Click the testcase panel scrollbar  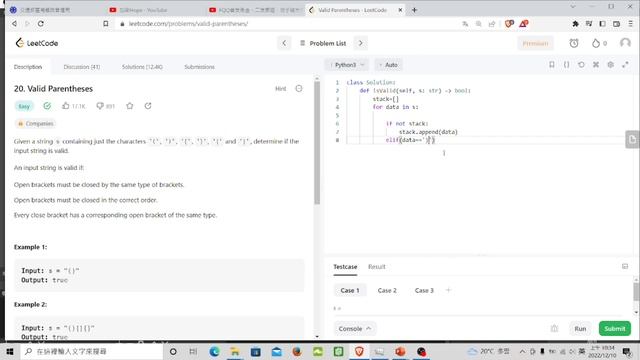point(636,291)
